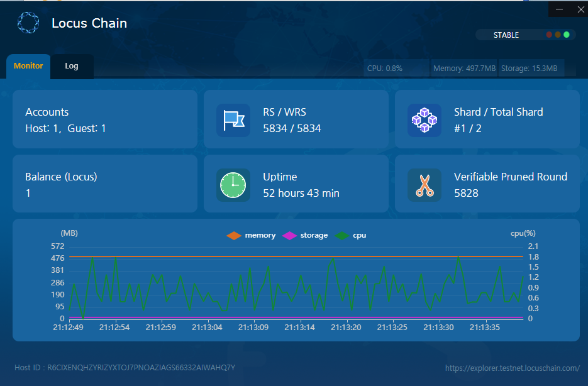588x386 pixels.
Task: Click the green status indicator dot
Action: pyautogui.click(x=567, y=35)
